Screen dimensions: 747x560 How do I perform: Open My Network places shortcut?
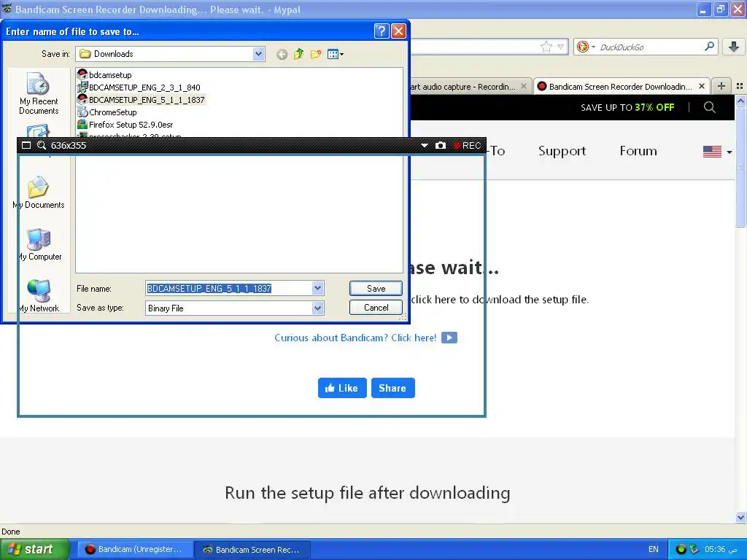coord(39,296)
